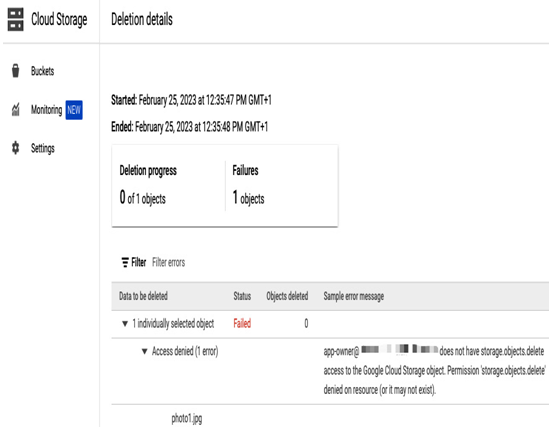Click the Deletion progress label
This screenshot has height=427, width=556.
tap(148, 171)
